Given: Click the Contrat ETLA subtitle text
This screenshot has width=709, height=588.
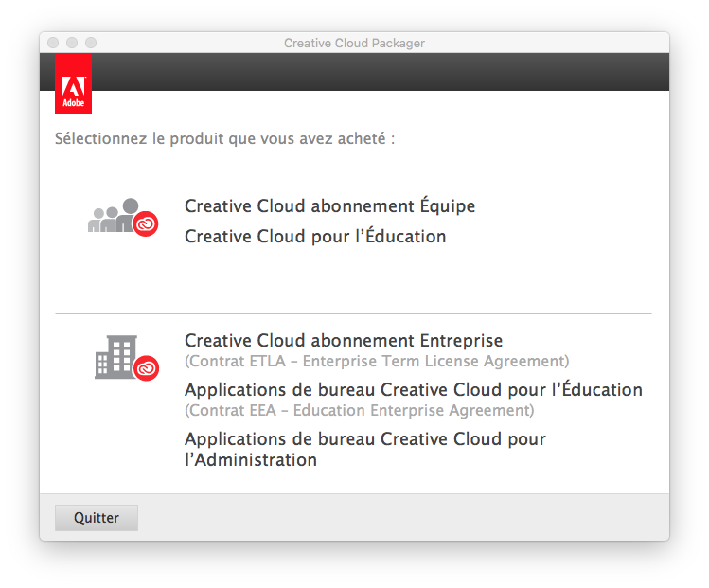Looking at the screenshot, I should tap(377, 361).
